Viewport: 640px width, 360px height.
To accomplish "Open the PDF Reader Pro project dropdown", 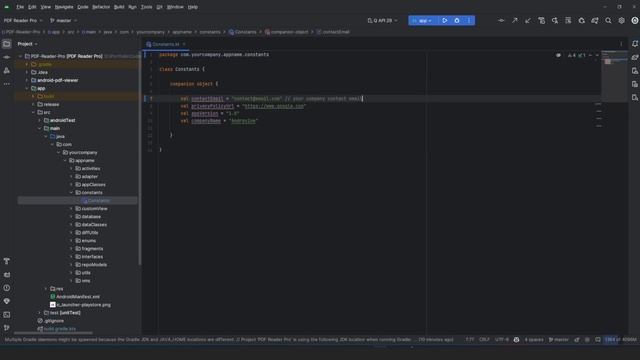I will coord(23,20).
